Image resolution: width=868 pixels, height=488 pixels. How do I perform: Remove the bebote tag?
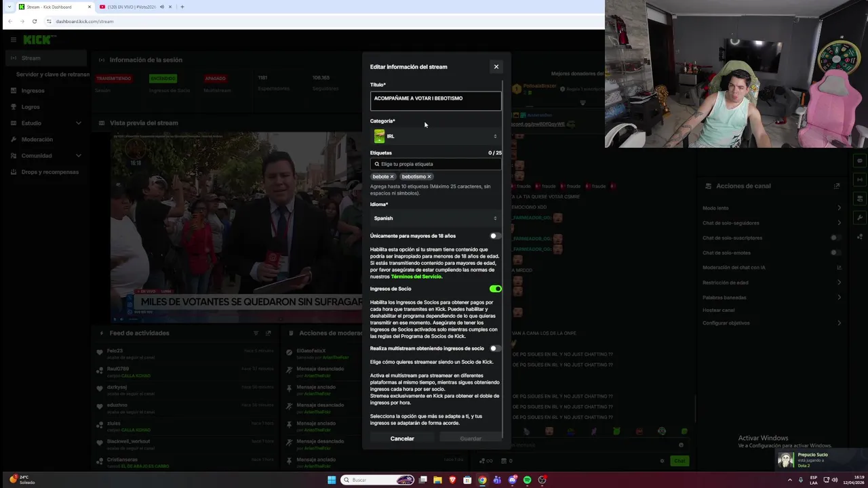click(391, 177)
